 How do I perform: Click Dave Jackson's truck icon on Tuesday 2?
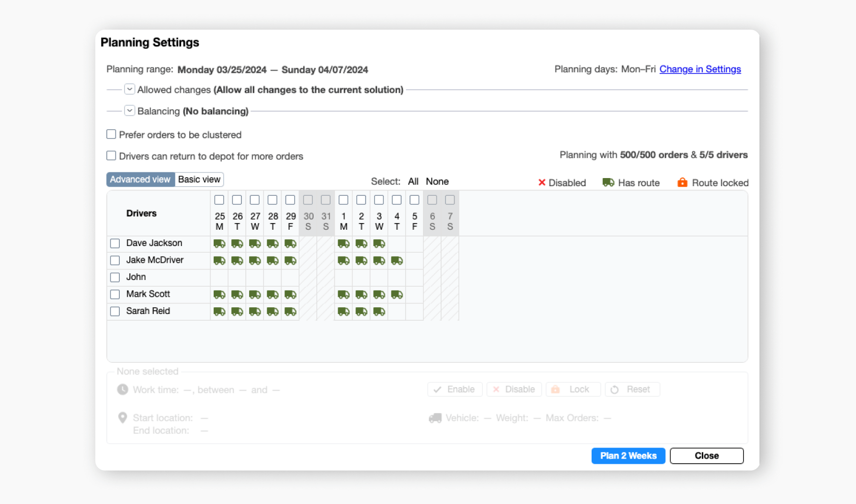click(361, 244)
